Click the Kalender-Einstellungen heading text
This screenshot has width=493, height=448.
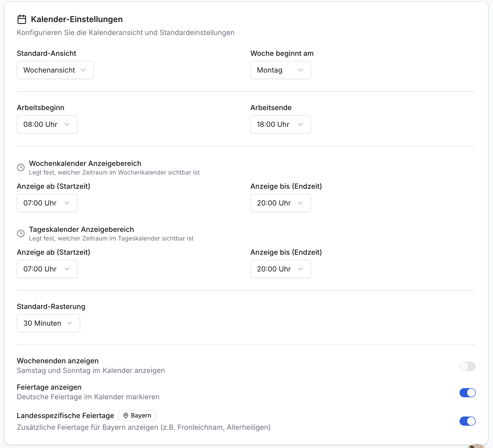click(x=77, y=19)
